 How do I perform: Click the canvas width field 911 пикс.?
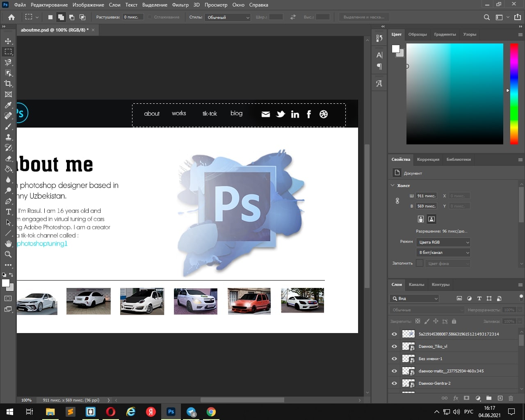(x=427, y=196)
